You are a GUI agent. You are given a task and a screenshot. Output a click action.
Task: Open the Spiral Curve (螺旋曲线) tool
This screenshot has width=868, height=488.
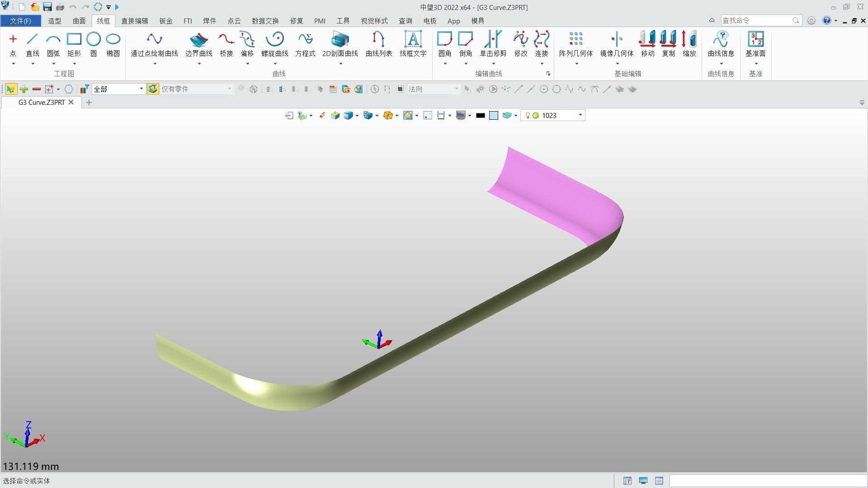point(275,44)
